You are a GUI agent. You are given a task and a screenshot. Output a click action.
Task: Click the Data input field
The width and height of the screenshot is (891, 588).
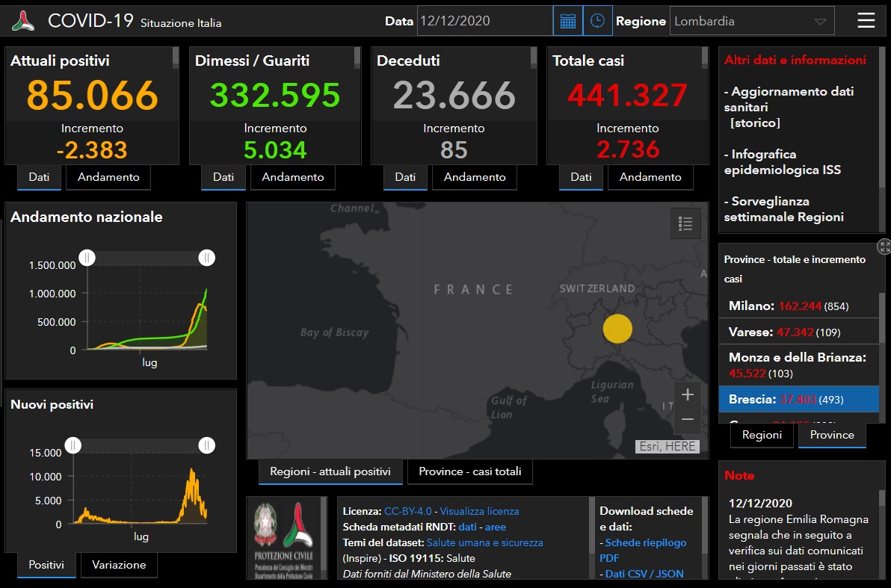coord(484,21)
